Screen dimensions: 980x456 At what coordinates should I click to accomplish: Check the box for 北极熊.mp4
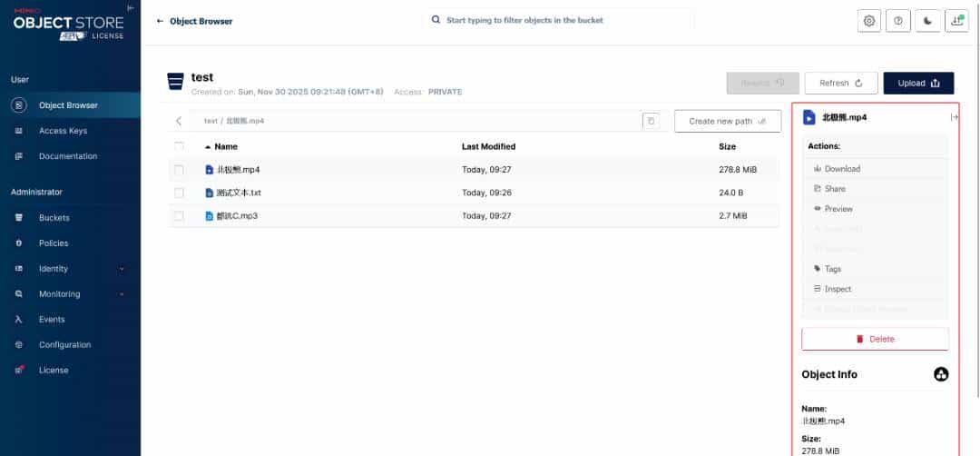click(x=180, y=170)
